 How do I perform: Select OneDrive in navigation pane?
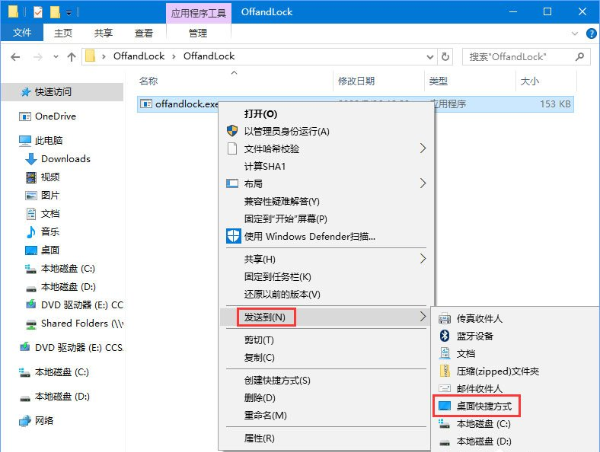pyautogui.click(x=55, y=116)
